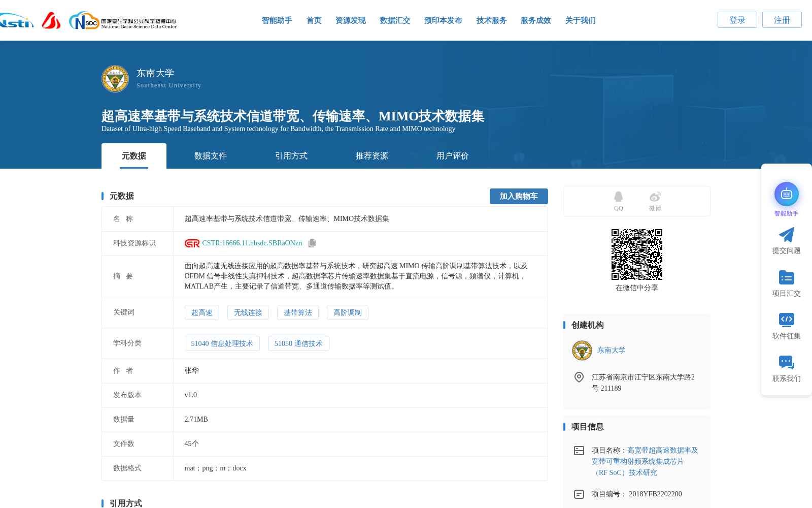Click the 51050 通信技术 subject tag
812x508 pixels.
(x=299, y=343)
